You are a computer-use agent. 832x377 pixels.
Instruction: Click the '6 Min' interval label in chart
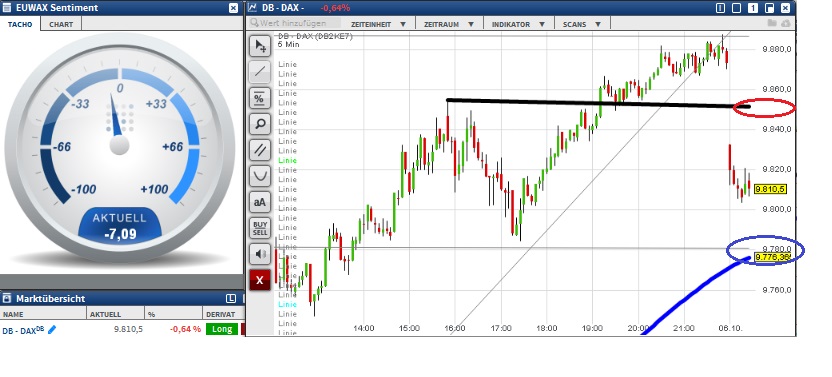289,45
